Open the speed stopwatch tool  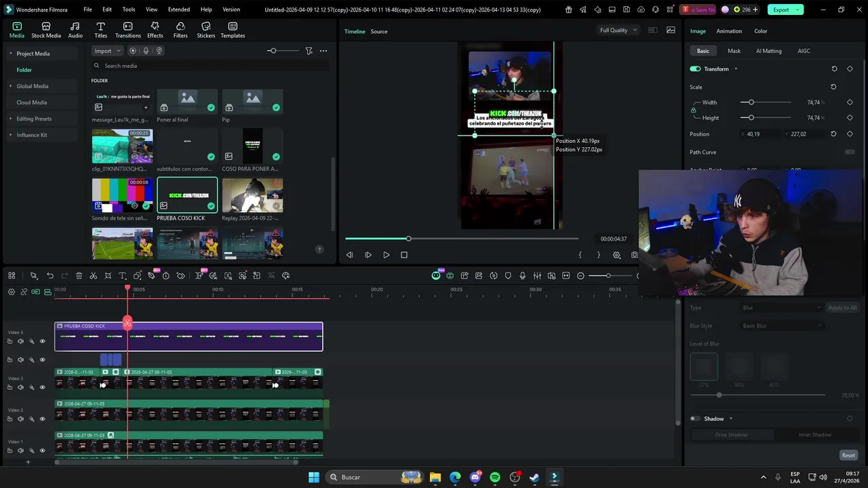pyautogui.click(x=165, y=276)
